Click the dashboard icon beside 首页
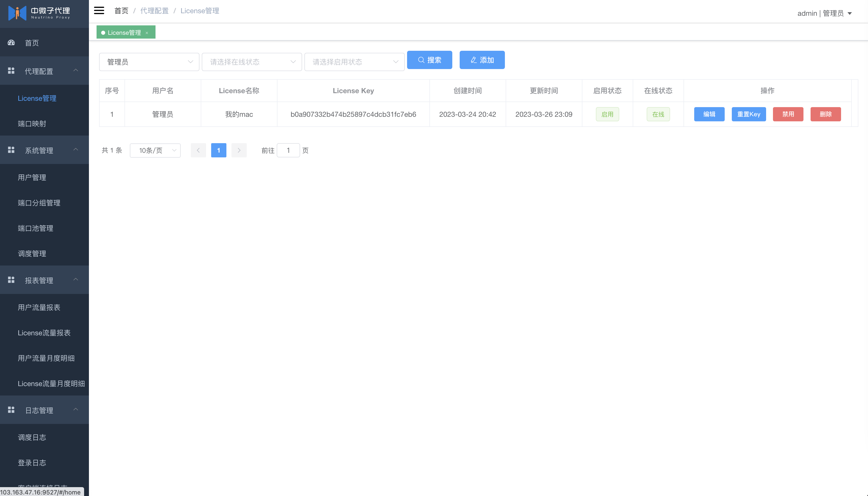 (x=11, y=43)
